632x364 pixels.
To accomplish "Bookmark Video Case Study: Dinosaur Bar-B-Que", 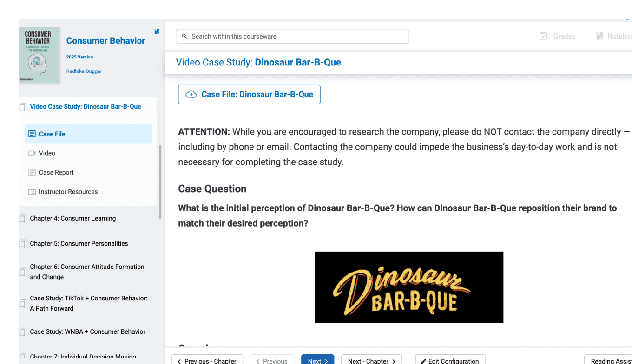I will (23, 107).
